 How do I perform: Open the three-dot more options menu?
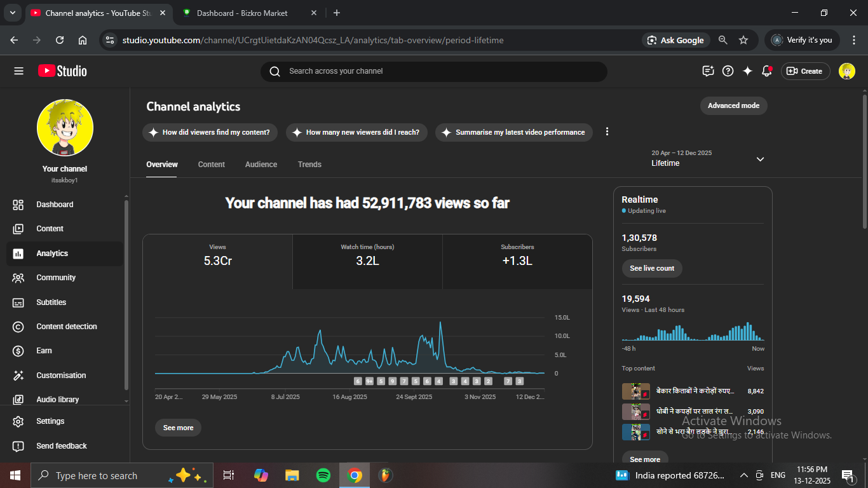(x=607, y=132)
